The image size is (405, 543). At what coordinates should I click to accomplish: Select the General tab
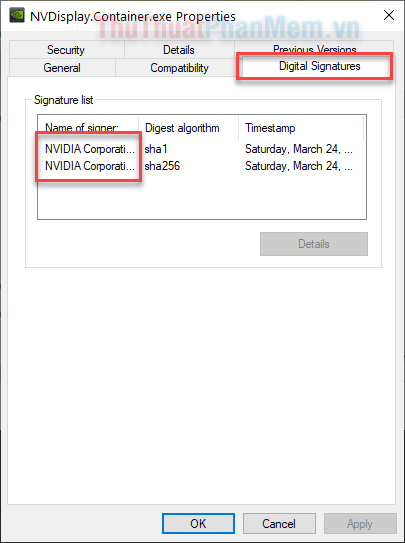pyautogui.click(x=62, y=68)
